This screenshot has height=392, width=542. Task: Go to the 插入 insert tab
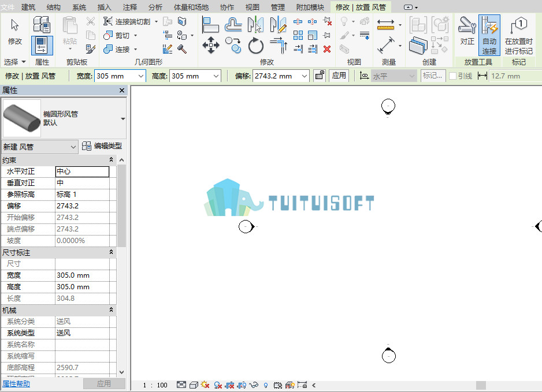point(104,8)
